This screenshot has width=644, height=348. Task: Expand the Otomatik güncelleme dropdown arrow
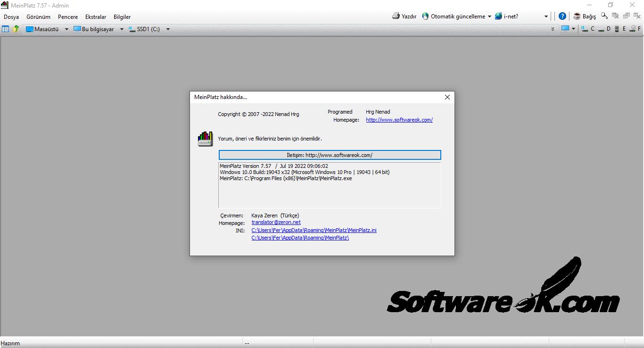[489, 16]
